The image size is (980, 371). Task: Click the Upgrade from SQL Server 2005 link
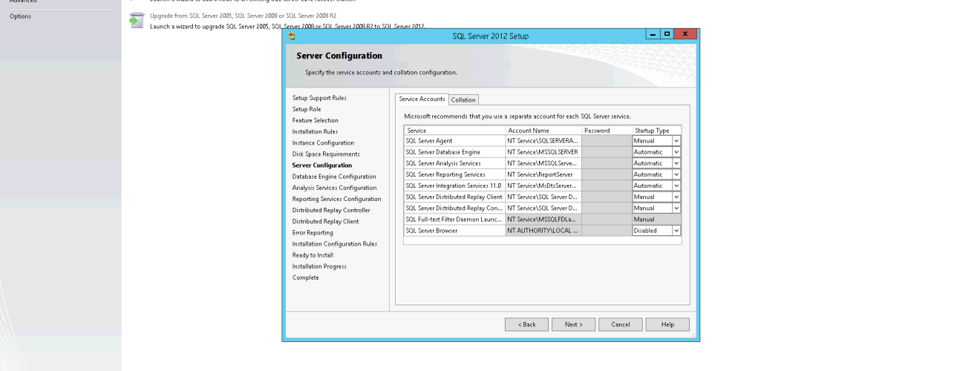tap(243, 15)
